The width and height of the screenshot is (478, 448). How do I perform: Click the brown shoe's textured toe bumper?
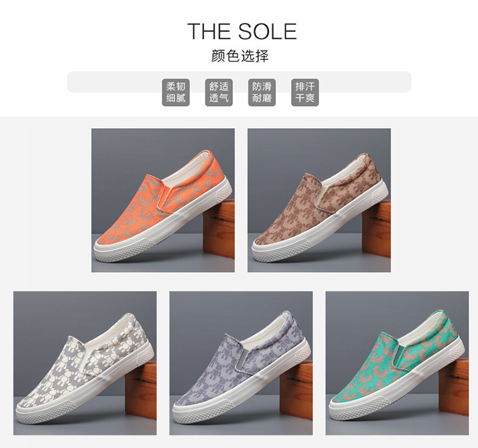282,250
